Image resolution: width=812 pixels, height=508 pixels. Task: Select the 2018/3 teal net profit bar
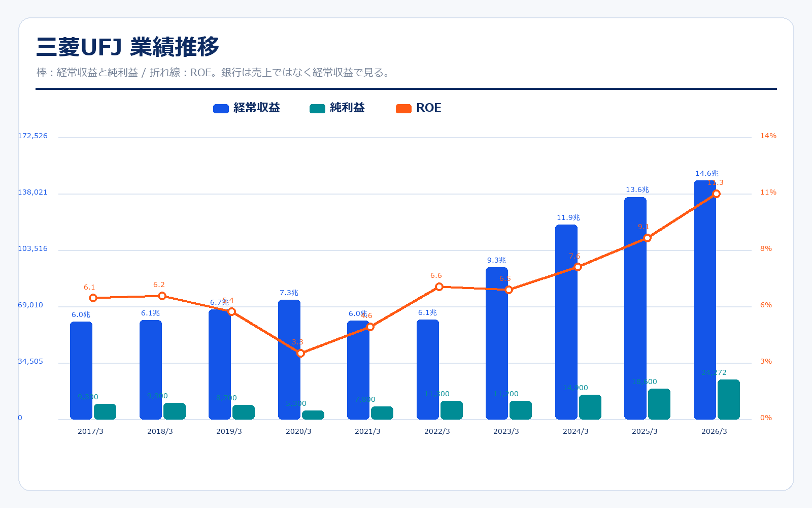point(175,411)
